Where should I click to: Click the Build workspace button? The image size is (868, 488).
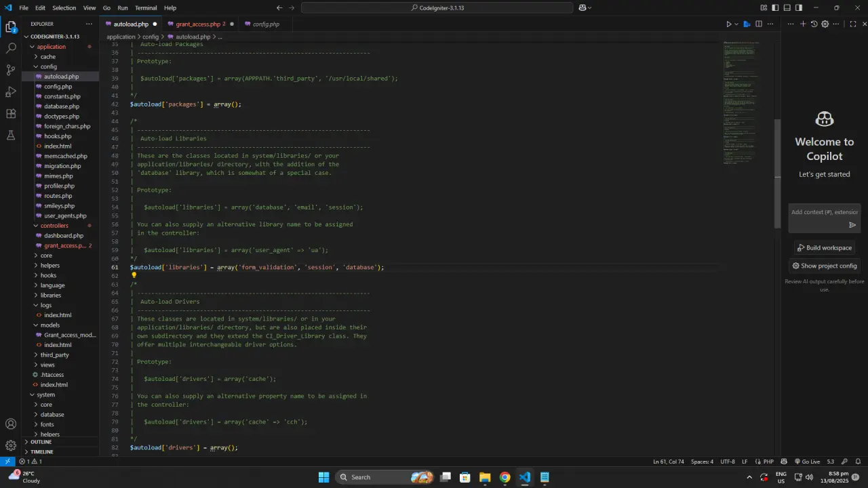click(825, 247)
